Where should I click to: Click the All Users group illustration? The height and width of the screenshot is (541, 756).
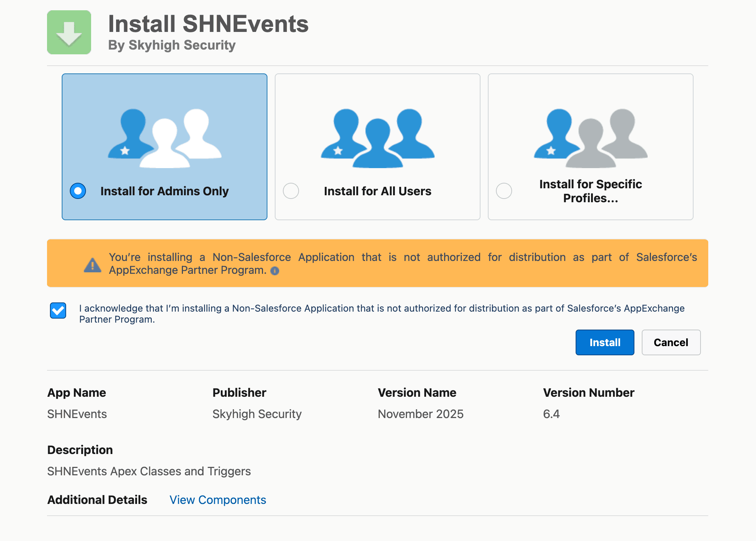pyautogui.click(x=378, y=138)
